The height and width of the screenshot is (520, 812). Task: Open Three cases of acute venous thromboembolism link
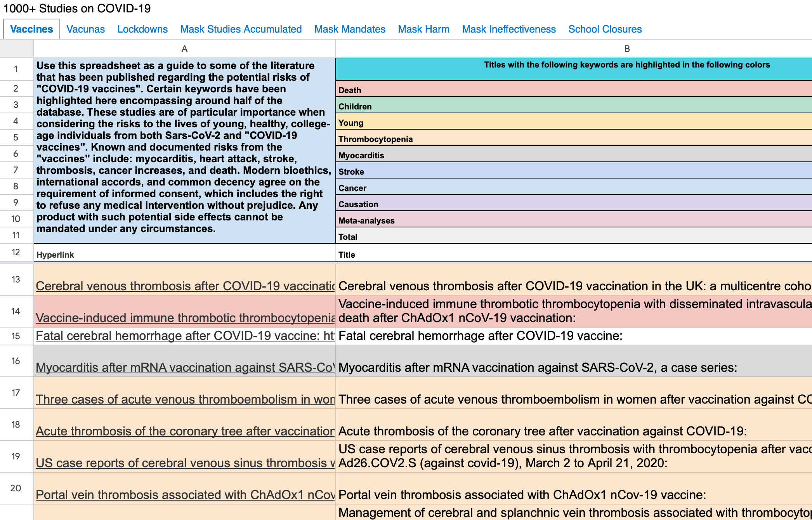click(x=185, y=399)
